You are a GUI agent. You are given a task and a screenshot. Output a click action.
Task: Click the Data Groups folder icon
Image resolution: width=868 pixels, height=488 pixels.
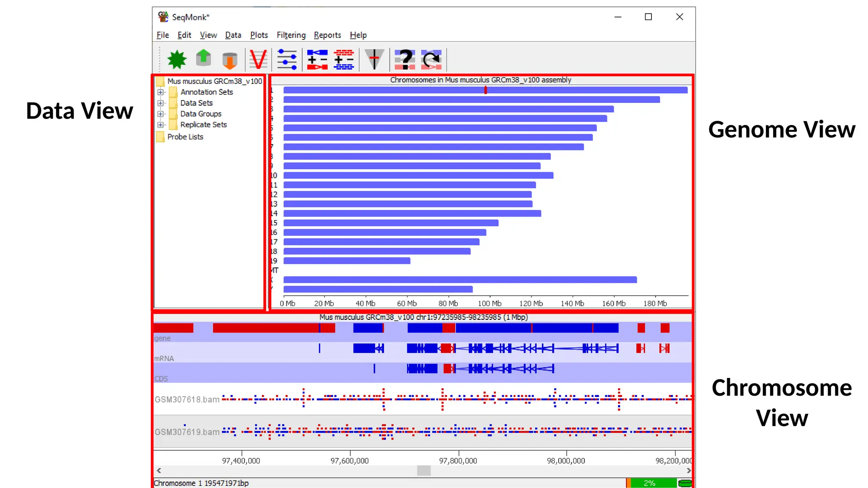(x=173, y=114)
